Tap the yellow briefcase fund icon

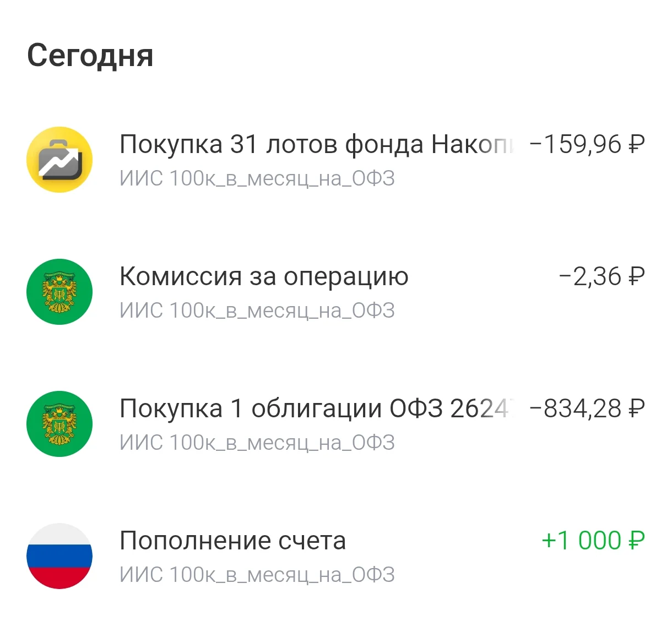59,160
